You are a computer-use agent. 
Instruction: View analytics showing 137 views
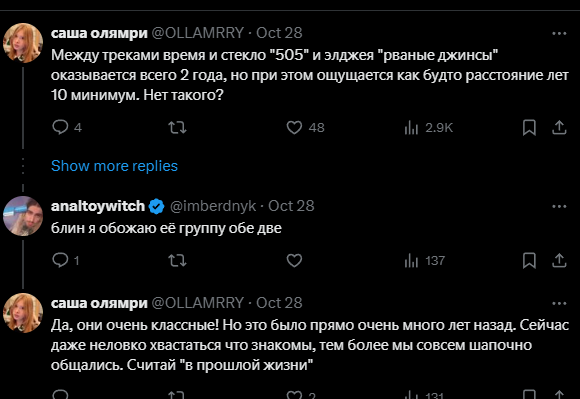425,261
